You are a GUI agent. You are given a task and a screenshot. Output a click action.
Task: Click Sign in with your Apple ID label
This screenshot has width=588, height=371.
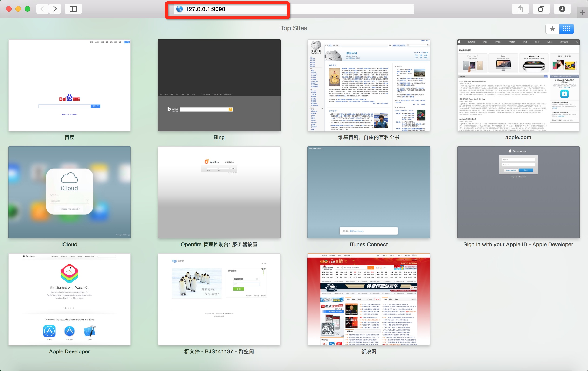(x=518, y=244)
